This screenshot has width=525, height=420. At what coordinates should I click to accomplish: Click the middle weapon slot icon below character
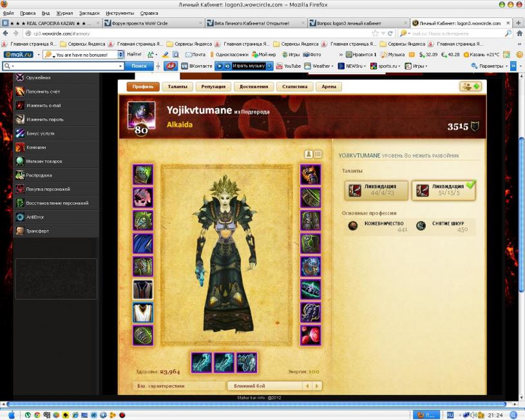224,363
